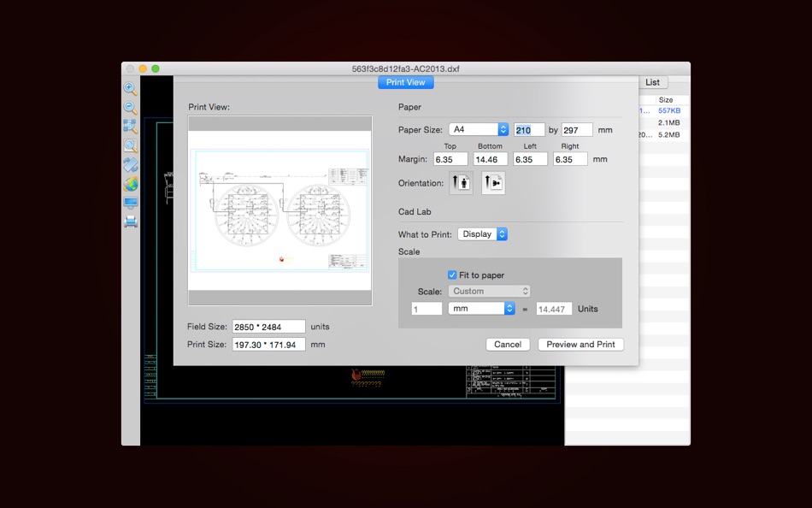Click the printer icon in left toolbar
Screen dimensions: 812x508
point(130,222)
